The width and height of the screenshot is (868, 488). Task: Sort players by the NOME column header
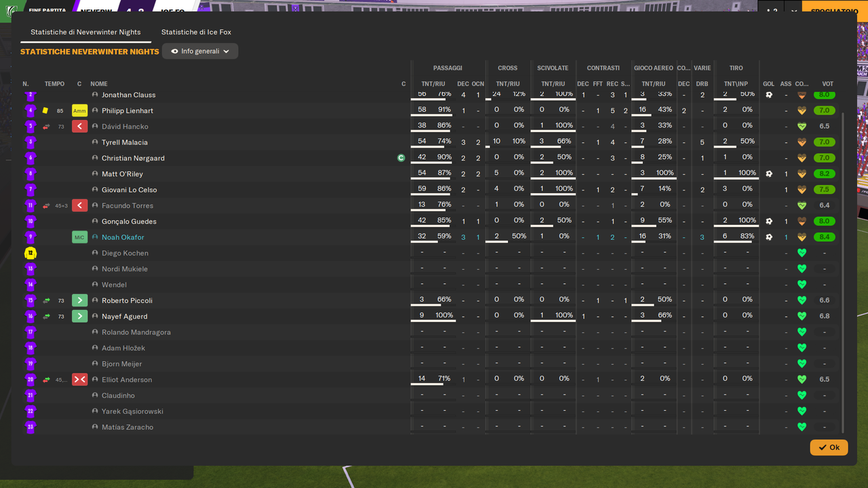[99, 84]
